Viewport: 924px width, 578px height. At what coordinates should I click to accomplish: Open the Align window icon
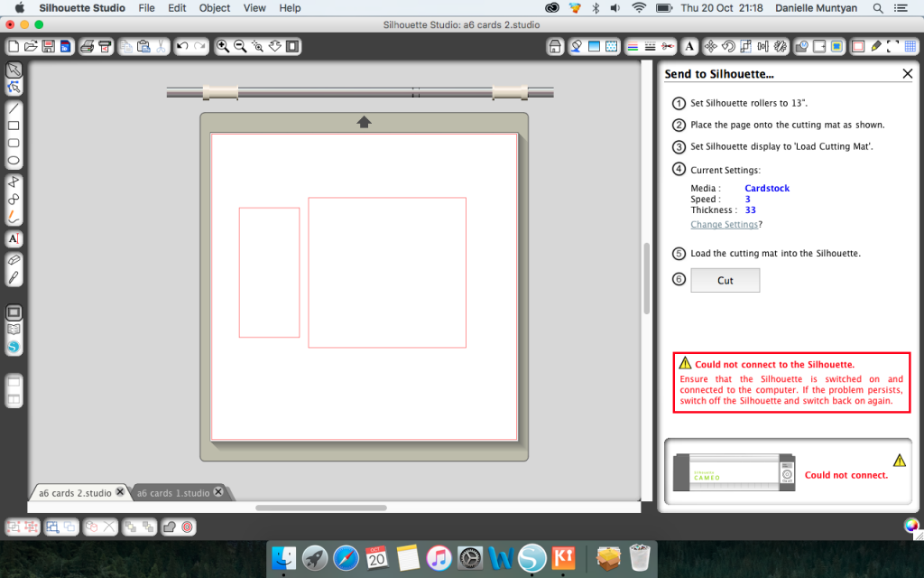coord(763,46)
